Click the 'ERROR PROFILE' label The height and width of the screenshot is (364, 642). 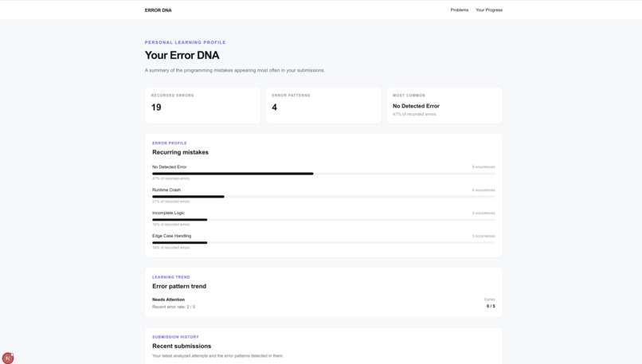169,143
